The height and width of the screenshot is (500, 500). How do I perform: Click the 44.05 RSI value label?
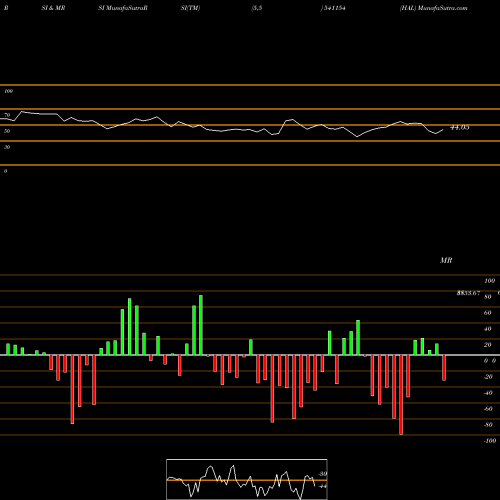click(460, 127)
